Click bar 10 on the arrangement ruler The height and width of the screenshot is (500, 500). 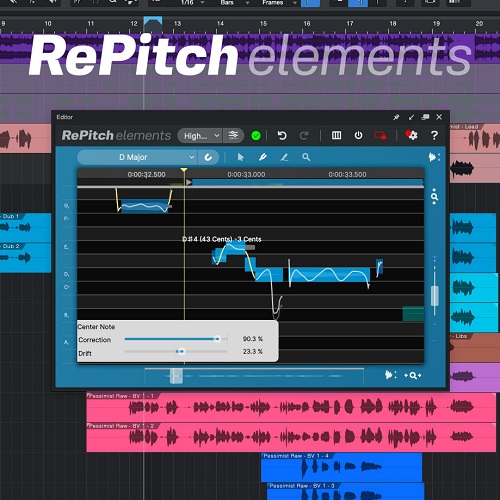pyautogui.click(x=48, y=24)
